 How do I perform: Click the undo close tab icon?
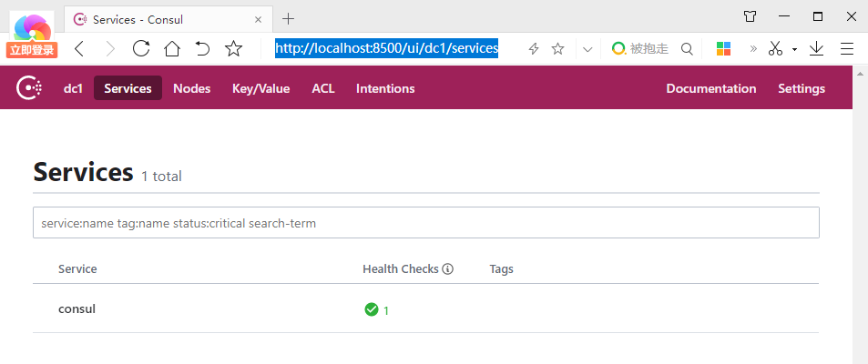tap(202, 48)
